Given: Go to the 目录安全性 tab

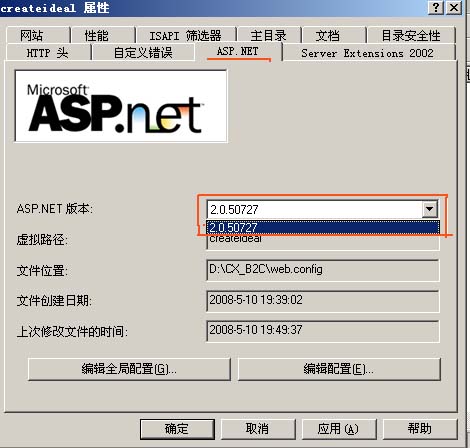Looking at the screenshot, I should click(411, 35).
